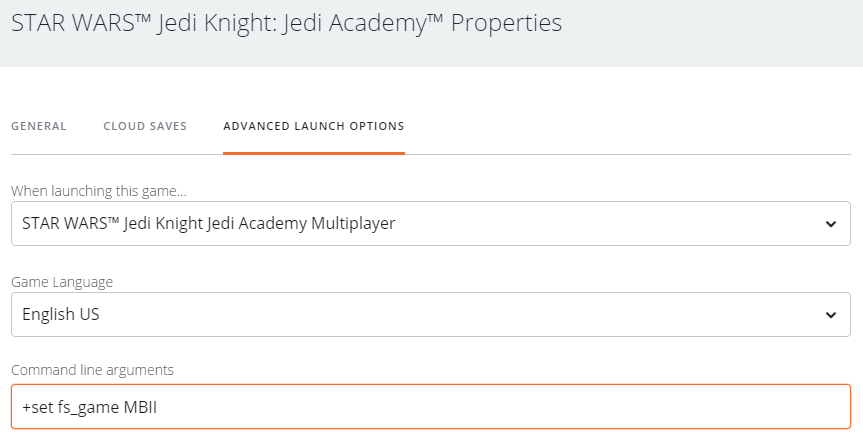Open the Cloud Saves tab
The image size is (863, 441).
[145, 127]
